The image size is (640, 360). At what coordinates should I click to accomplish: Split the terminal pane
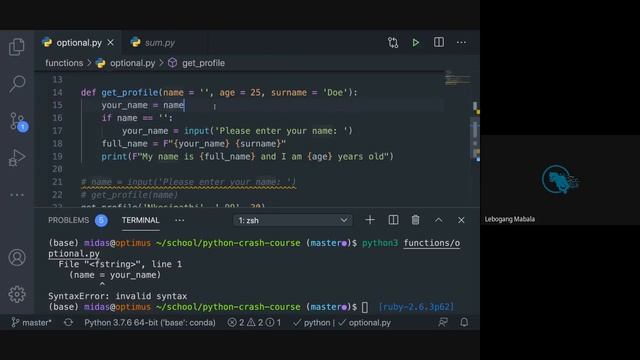pos(393,220)
